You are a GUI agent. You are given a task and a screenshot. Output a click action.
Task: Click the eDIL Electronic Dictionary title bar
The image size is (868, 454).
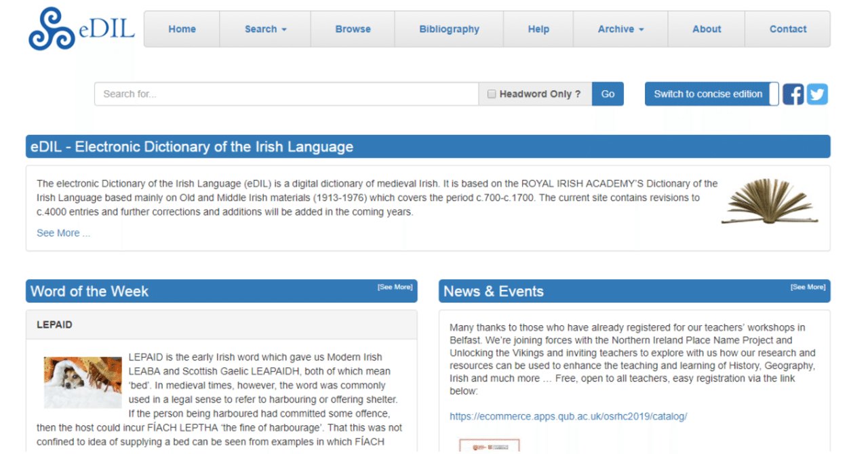pos(428,146)
